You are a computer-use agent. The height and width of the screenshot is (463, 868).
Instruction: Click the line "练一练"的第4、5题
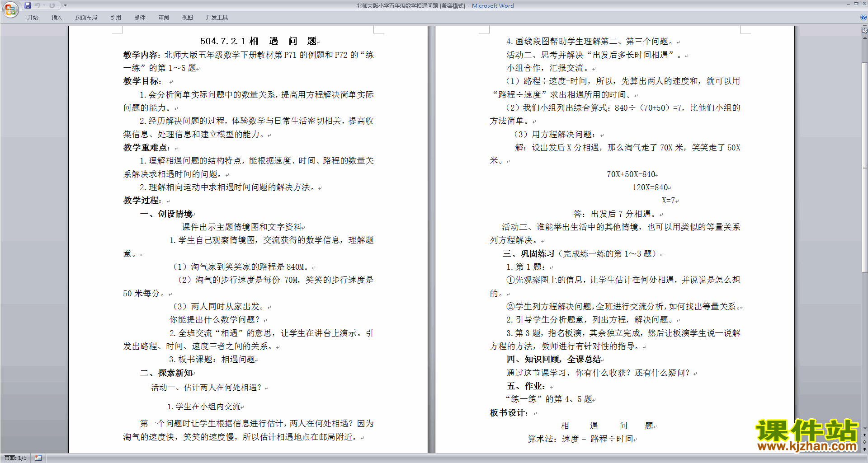pyautogui.click(x=549, y=399)
